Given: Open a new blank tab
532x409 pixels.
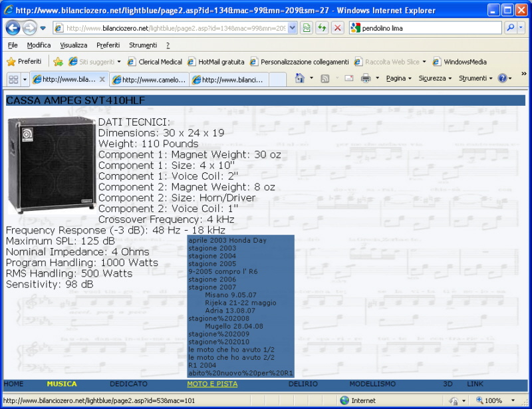Looking at the screenshot, I should coord(277,80).
